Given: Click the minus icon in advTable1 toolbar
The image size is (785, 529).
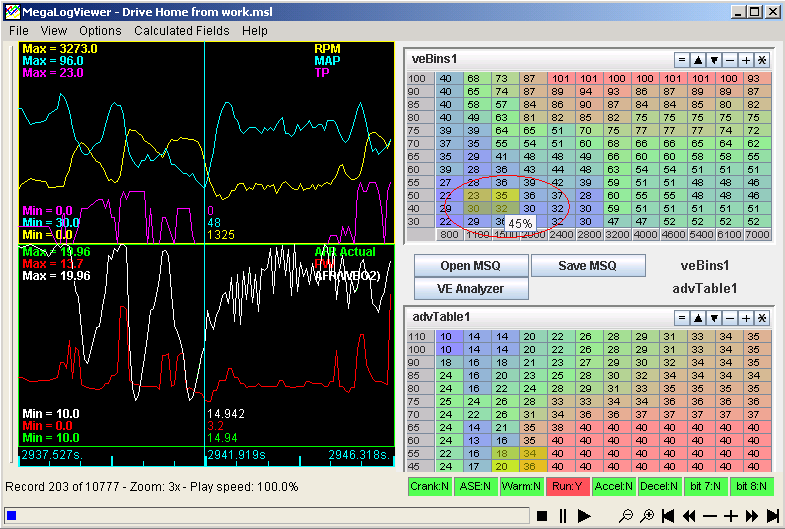Looking at the screenshot, I should (x=730, y=318).
